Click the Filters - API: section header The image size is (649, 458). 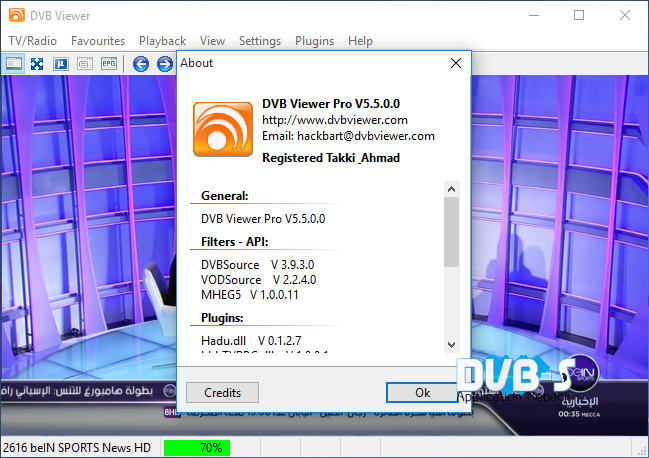click(x=235, y=242)
